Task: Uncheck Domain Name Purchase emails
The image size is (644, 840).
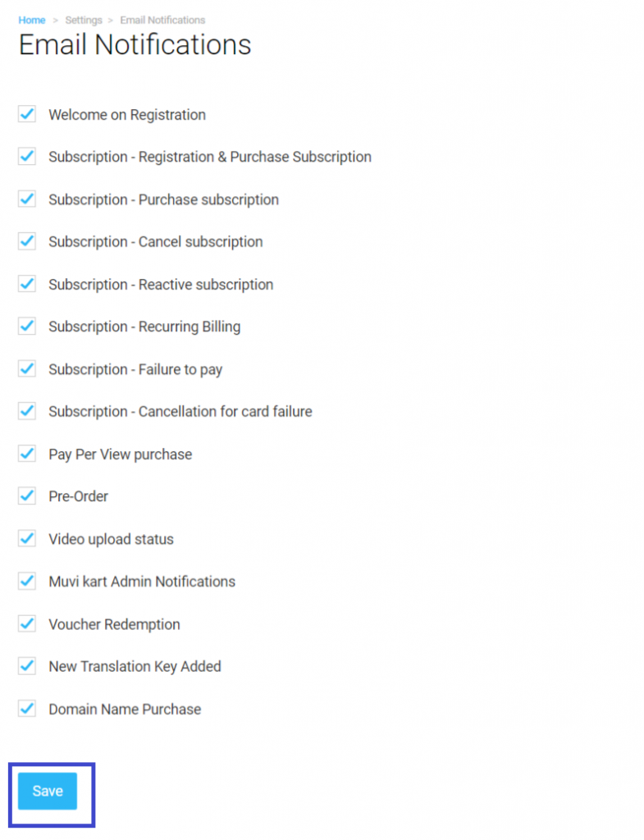Action: [27, 708]
